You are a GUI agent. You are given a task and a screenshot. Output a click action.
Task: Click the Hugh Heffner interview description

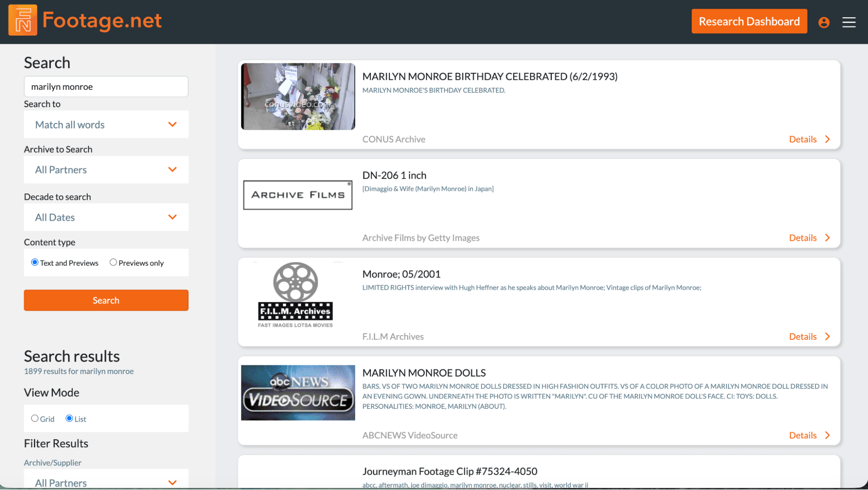click(531, 287)
